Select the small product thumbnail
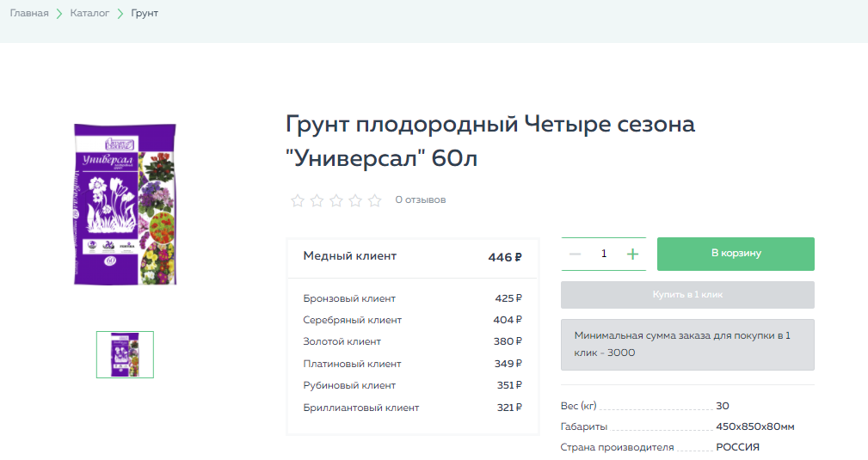The image size is (868, 460). tap(125, 355)
